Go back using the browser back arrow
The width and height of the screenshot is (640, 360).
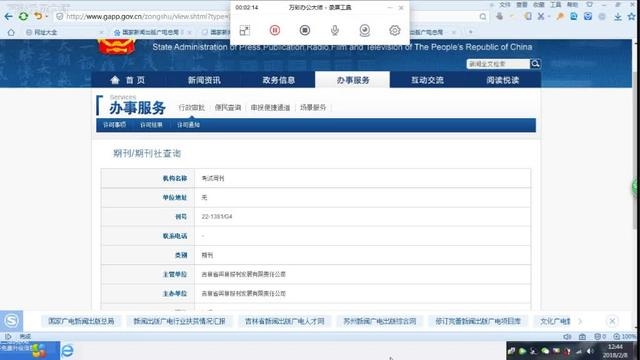click(8, 16)
